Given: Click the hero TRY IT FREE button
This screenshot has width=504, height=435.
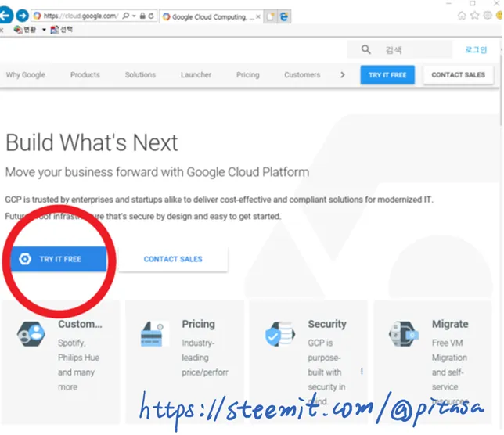Looking at the screenshot, I should click(59, 259).
